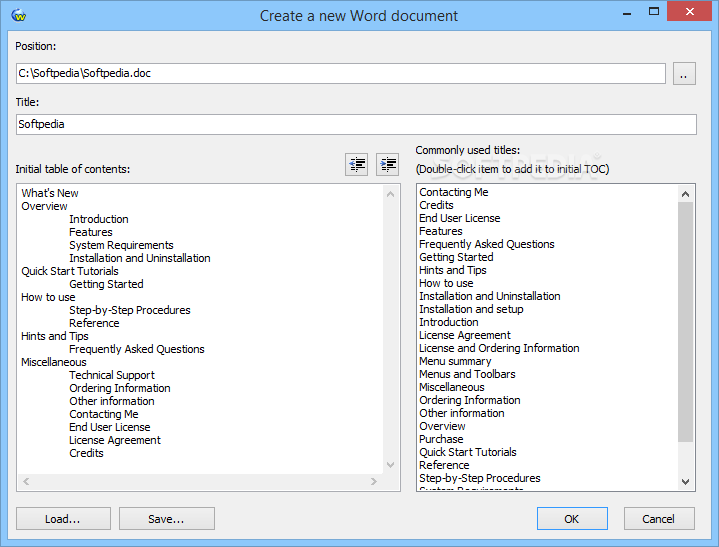
Task: Select "Miscellaneous" in commonly used titles
Action: click(452, 387)
